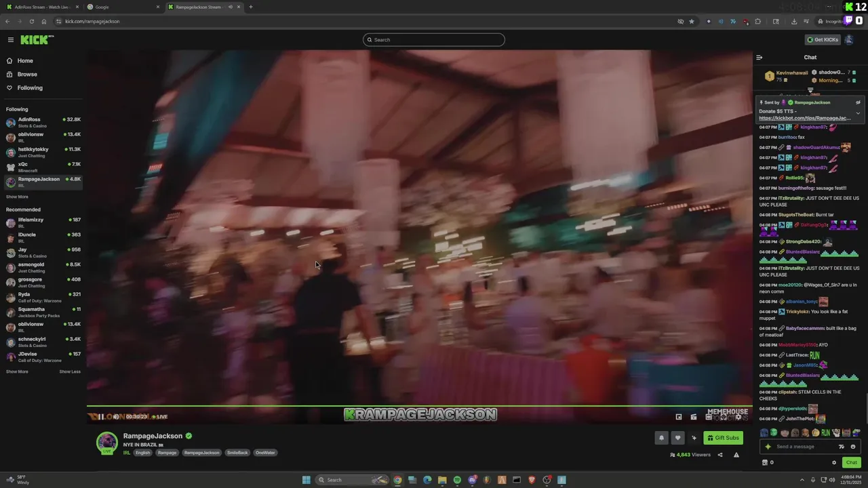Image resolution: width=868 pixels, height=488 pixels.
Task: Click the IRL category link
Action: [127, 453]
